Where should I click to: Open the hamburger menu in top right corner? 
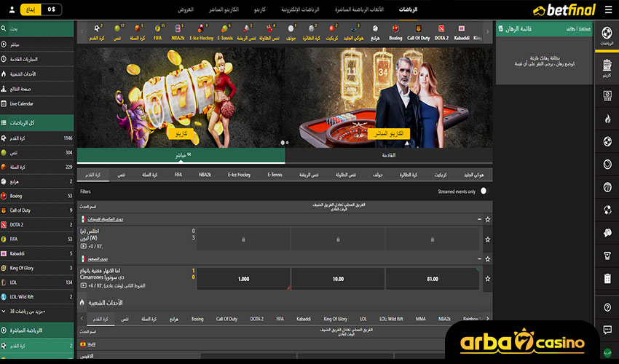coord(608,9)
